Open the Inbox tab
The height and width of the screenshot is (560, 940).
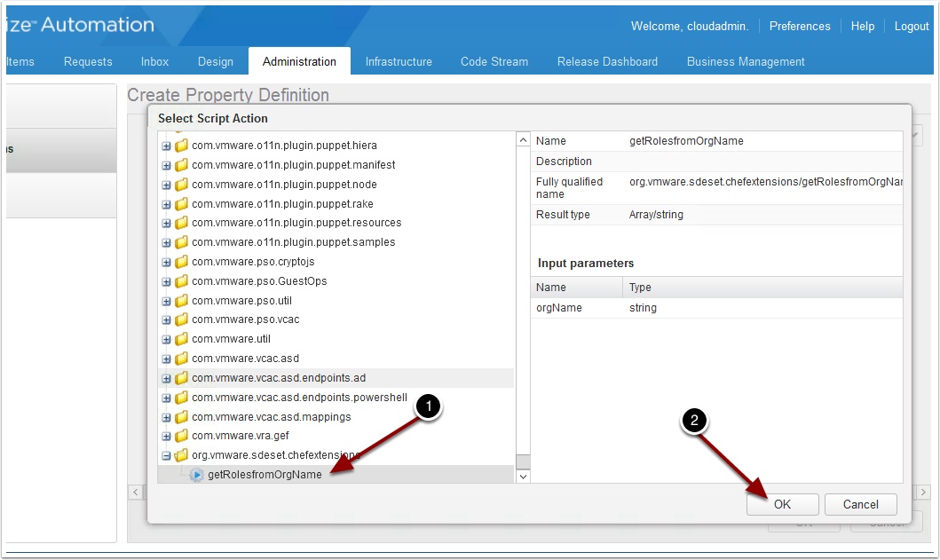pos(154,62)
